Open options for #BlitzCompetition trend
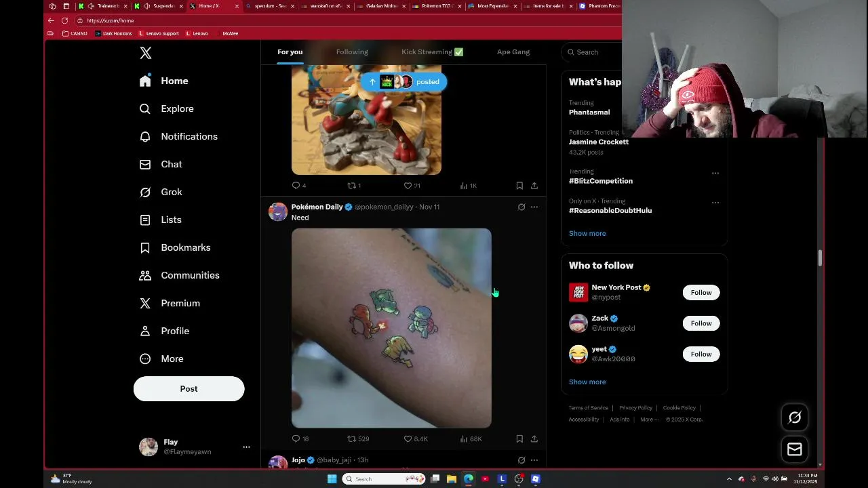 715,173
